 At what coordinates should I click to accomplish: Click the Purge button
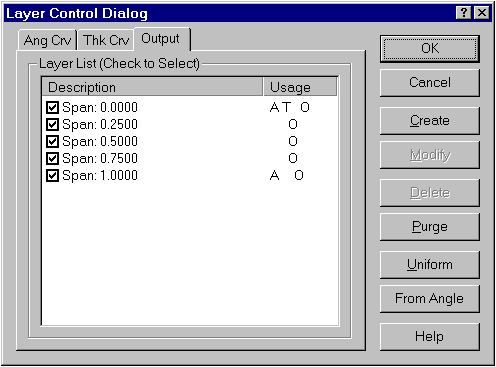click(430, 227)
